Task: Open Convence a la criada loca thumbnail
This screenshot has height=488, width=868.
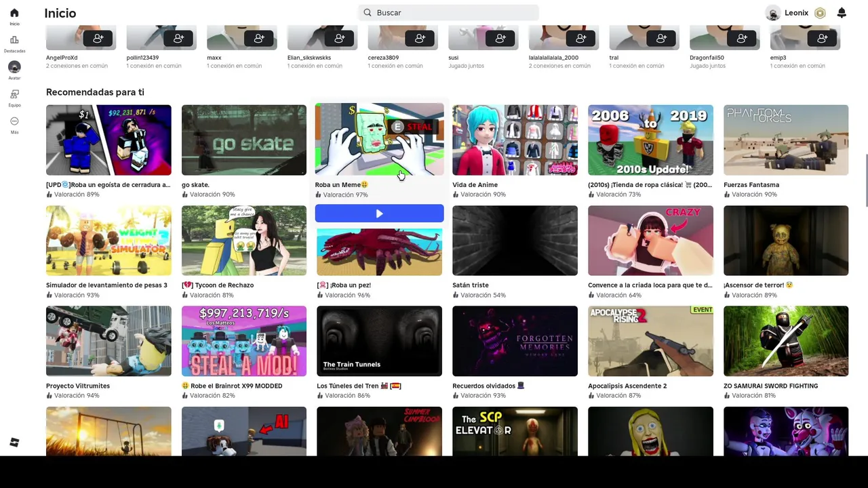Action: (x=650, y=241)
